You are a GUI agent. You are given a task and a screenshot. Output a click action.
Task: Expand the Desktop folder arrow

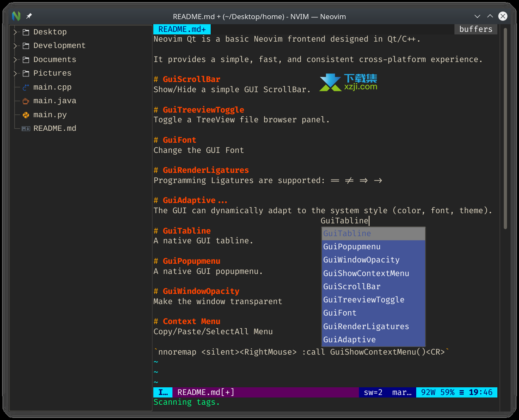pos(15,32)
